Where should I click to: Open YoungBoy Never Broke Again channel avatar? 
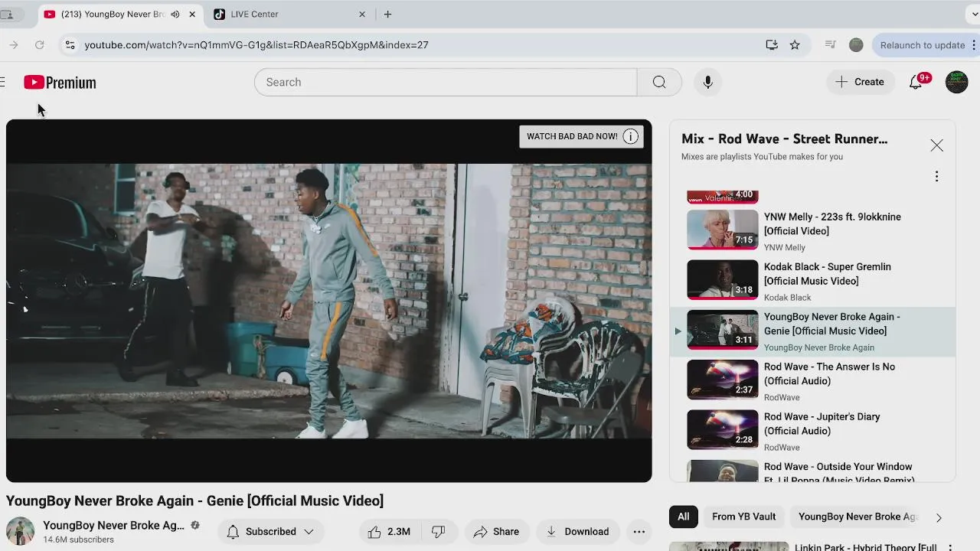[x=21, y=531]
